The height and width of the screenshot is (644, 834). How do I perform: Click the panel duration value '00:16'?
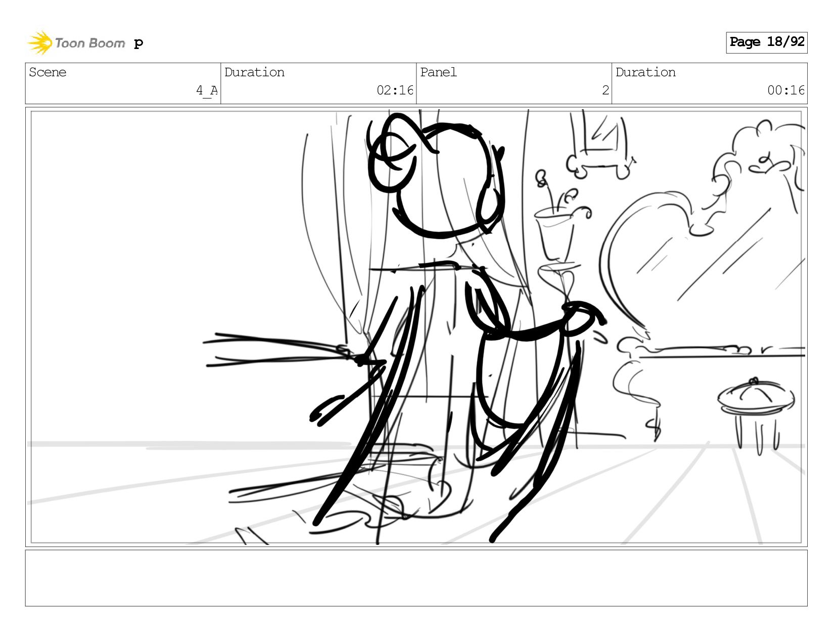[786, 90]
